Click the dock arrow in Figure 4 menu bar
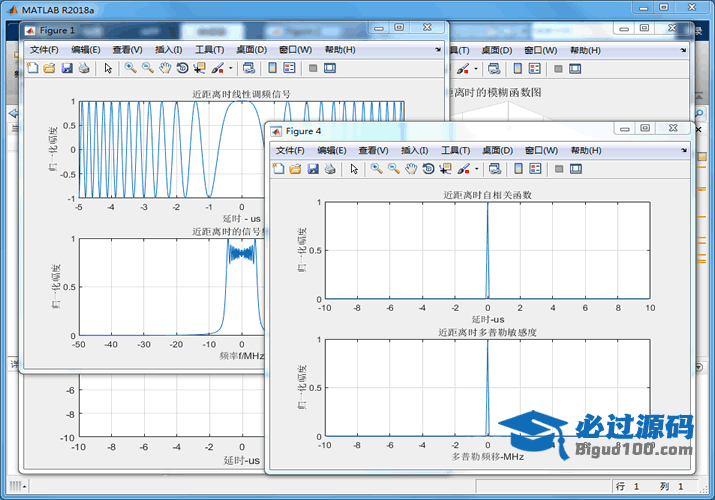The width and height of the screenshot is (715, 500). [x=683, y=150]
